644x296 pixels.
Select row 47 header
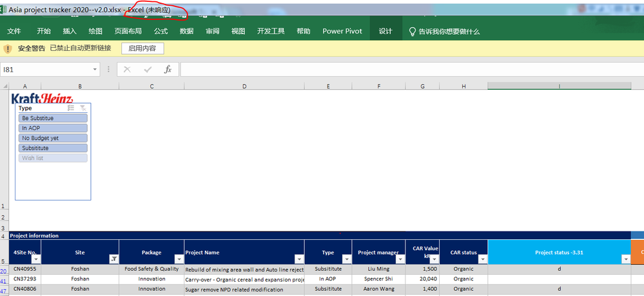point(4,291)
